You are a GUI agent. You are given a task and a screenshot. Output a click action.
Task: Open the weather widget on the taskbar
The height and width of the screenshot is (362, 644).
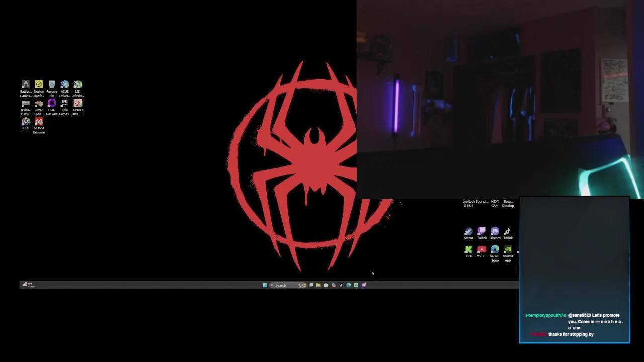[x=28, y=285]
